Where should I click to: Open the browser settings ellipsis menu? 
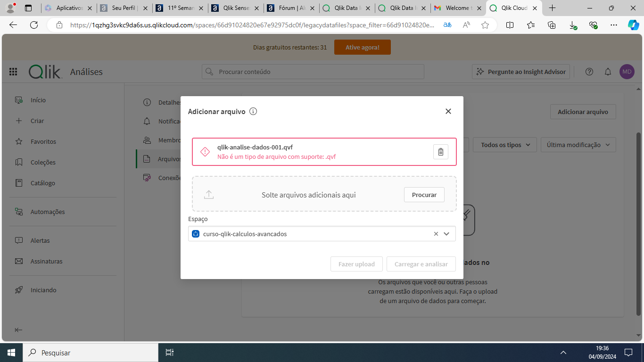pyautogui.click(x=614, y=25)
